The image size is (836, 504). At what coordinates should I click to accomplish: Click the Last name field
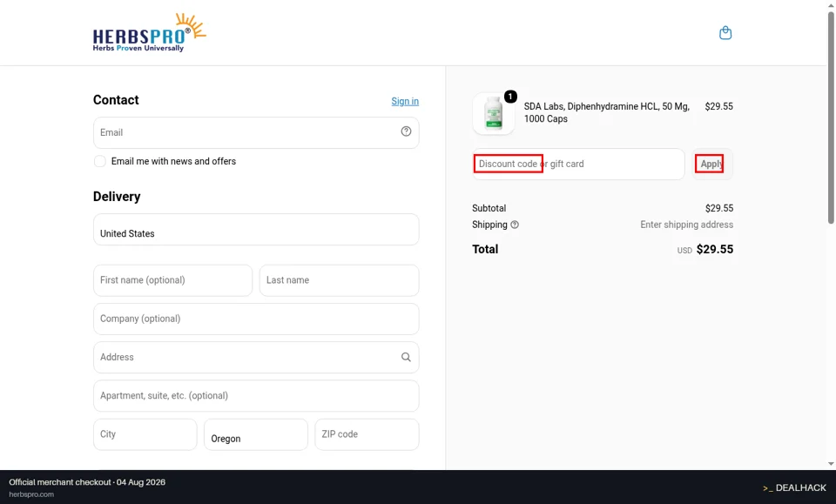(339, 280)
